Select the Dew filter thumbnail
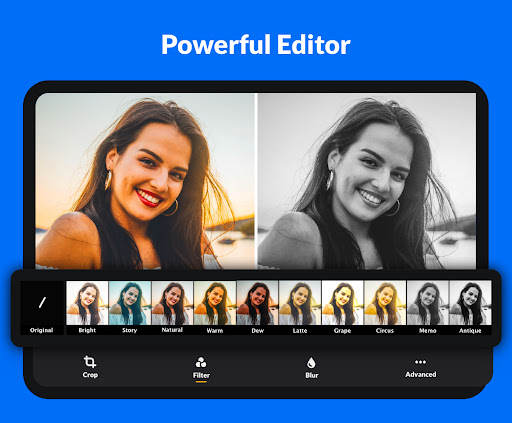Viewport: 512px width, 423px height. 257,303
